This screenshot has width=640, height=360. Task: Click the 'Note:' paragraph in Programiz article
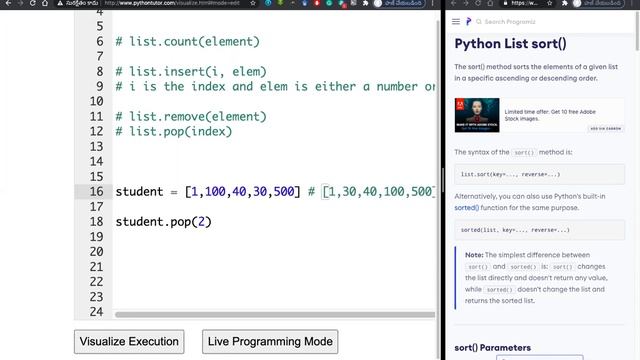pyautogui.click(x=536, y=278)
